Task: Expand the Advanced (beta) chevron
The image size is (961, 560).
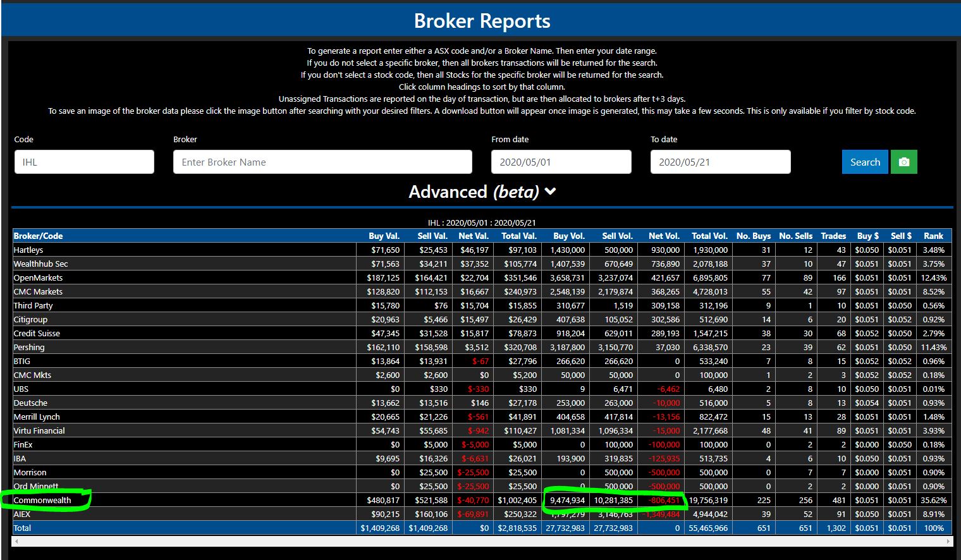Action: tap(550, 191)
